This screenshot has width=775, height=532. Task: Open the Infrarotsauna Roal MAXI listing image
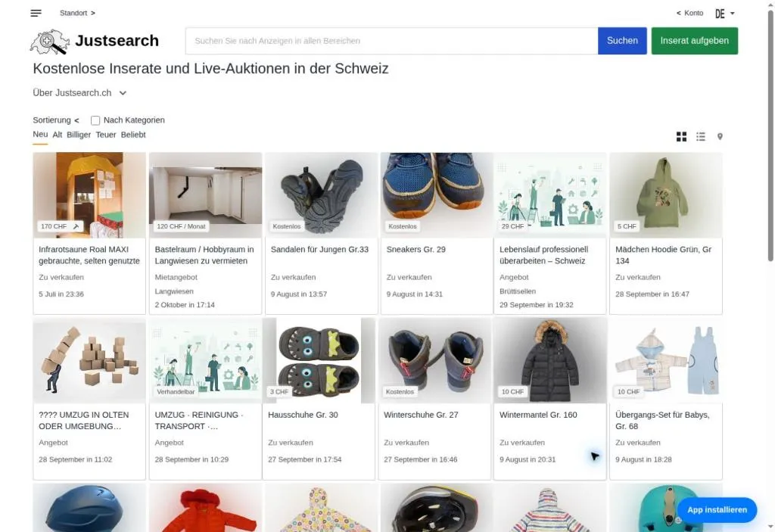click(89, 195)
